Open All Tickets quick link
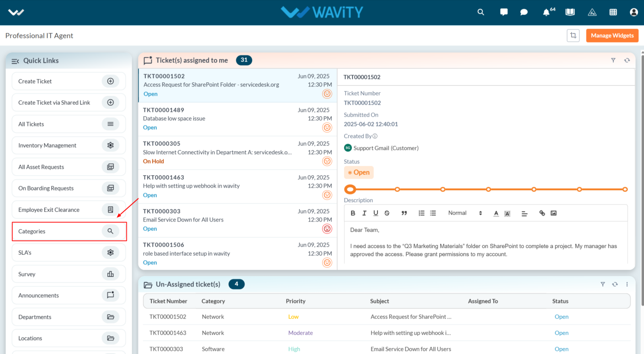This screenshot has height=354, width=644. tap(69, 124)
